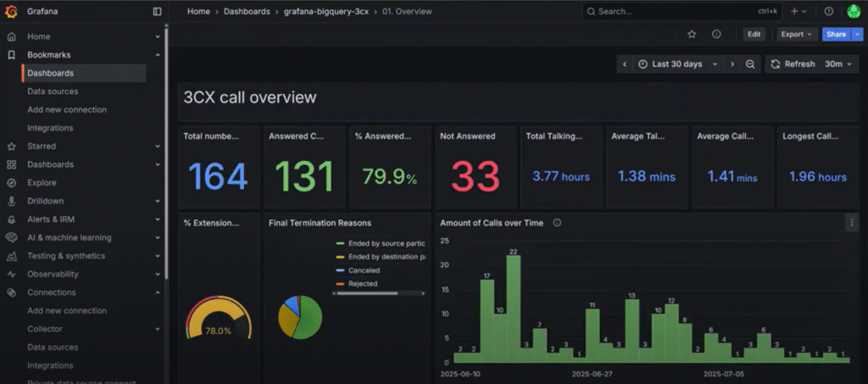
Task: Go to Home breadcrumb link
Action: pos(198,11)
